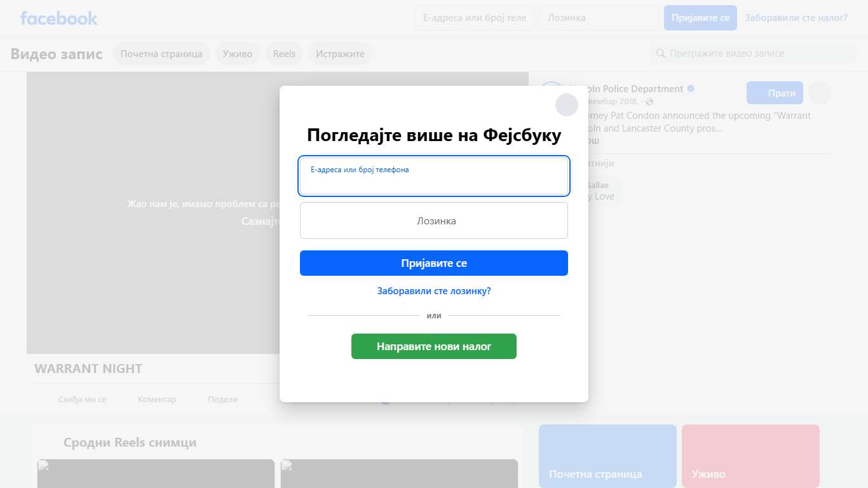Go to the Истражите tab
868x488 pixels.
click(x=340, y=54)
